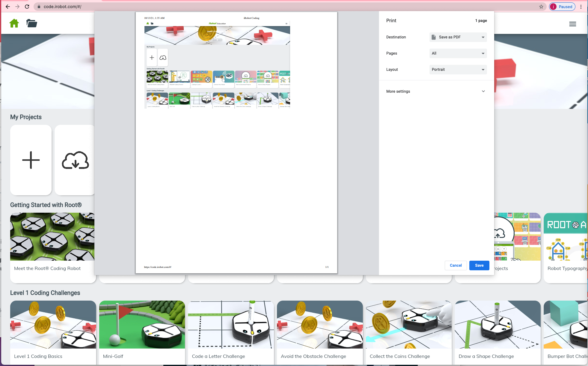Open Draw a Shape Challenge card
This screenshot has width=588, height=366.
pyautogui.click(x=497, y=330)
